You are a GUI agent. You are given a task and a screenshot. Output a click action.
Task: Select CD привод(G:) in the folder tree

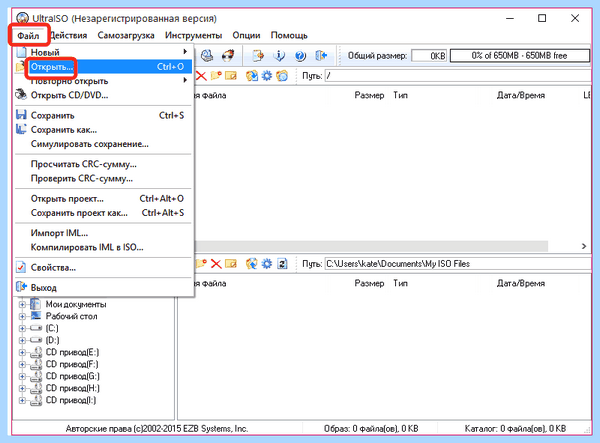pos(72,376)
